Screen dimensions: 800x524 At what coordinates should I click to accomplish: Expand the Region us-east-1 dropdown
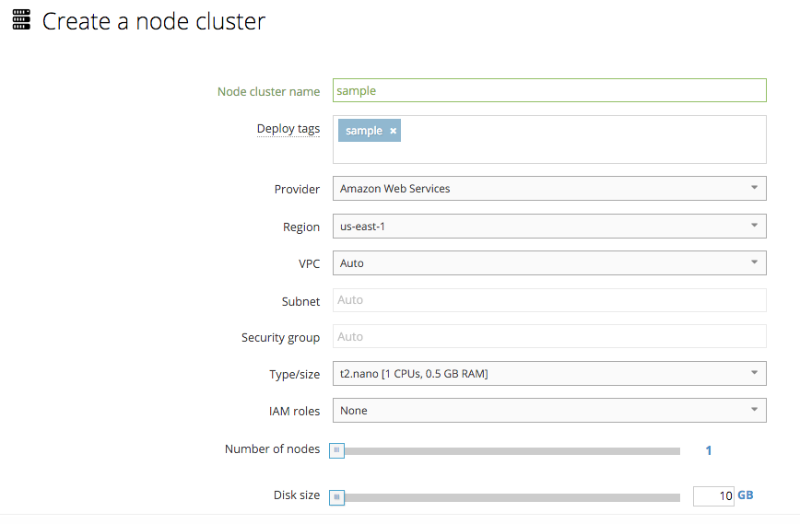point(549,226)
